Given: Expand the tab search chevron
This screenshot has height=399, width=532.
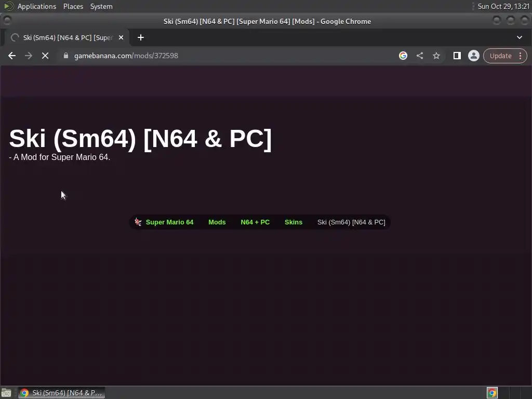Looking at the screenshot, I should pos(520,37).
